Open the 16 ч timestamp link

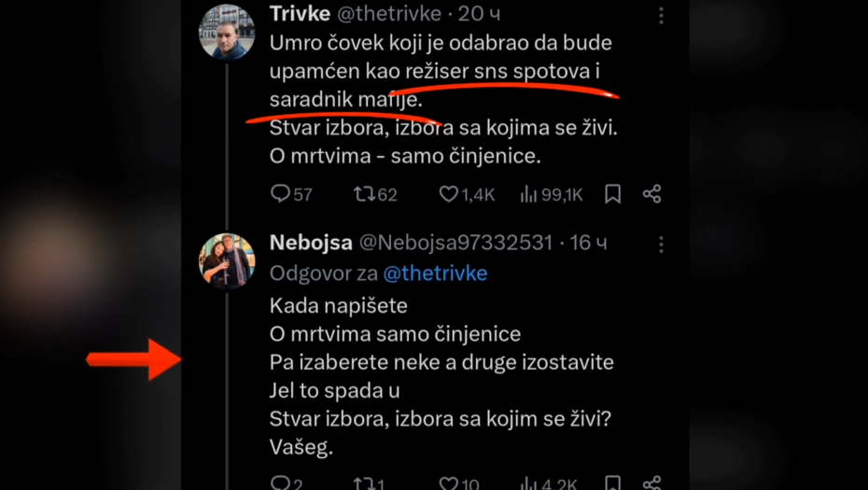(x=589, y=244)
